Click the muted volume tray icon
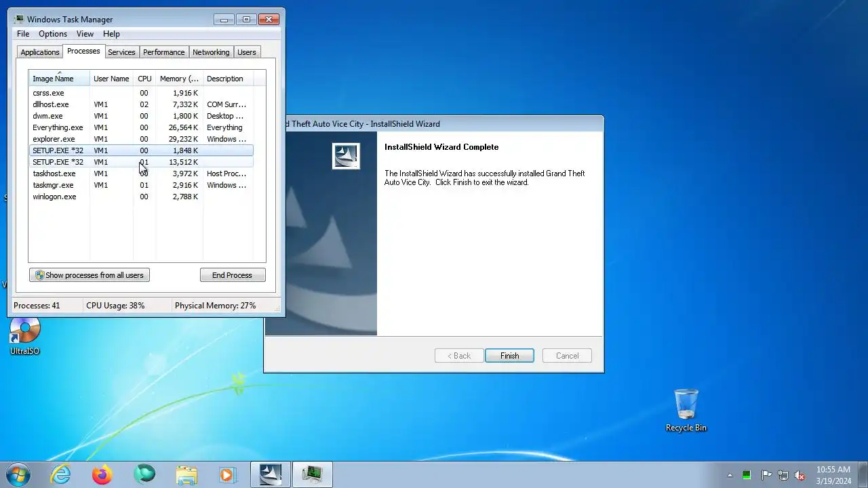Screen dimensions: 868x488 point(800,475)
